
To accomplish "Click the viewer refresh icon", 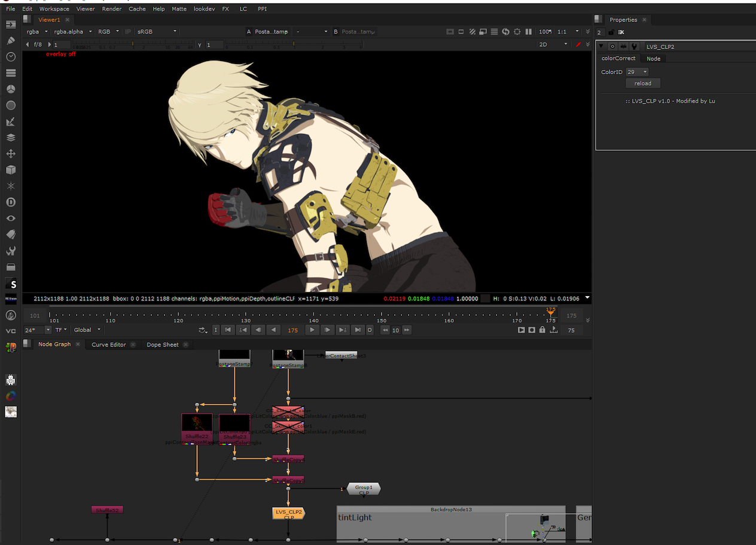I will point(505,31).
